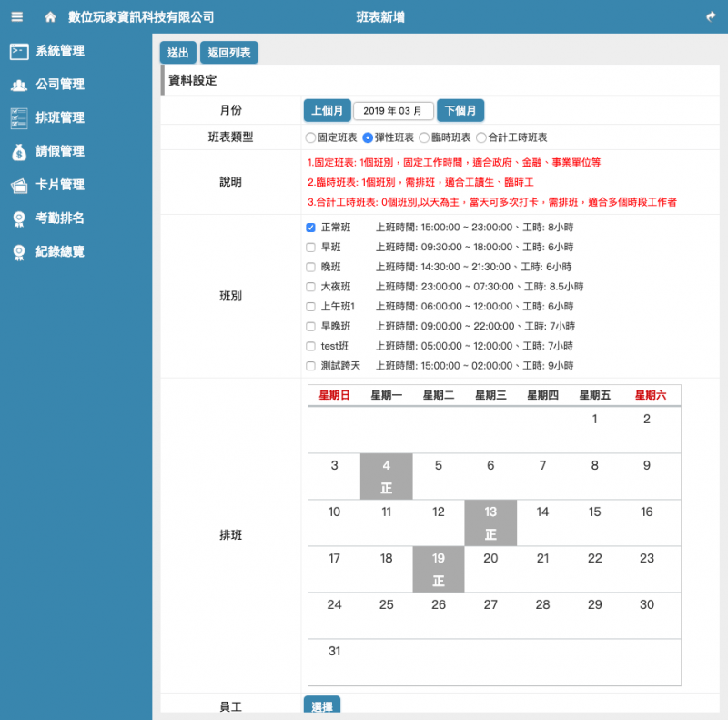Viewport: 728px width, 720px height.
Task: Click scheduled day 13 with 正
Action: coord(490,523)
